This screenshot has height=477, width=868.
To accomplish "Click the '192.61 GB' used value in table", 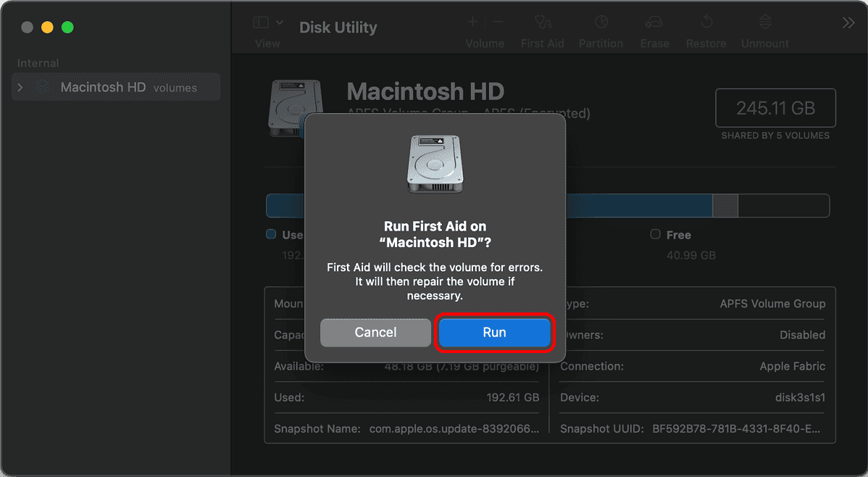I will (x=512, y=397).
